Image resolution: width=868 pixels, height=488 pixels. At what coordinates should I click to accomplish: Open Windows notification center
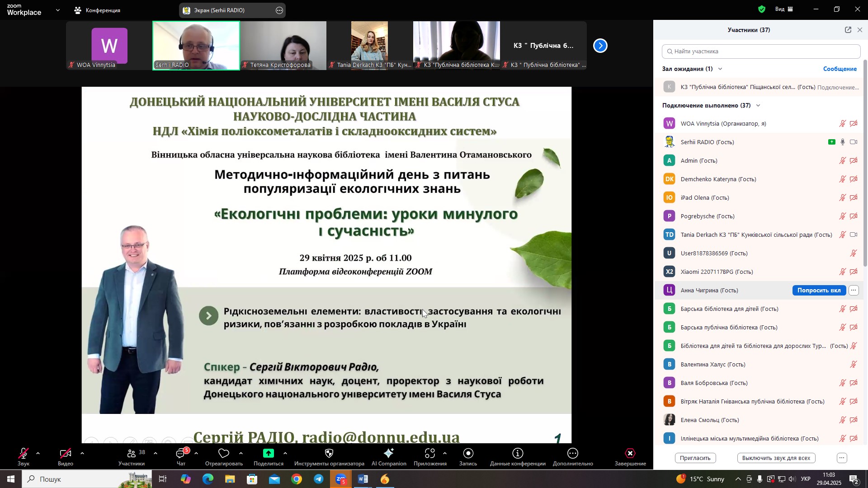(854, 479)
